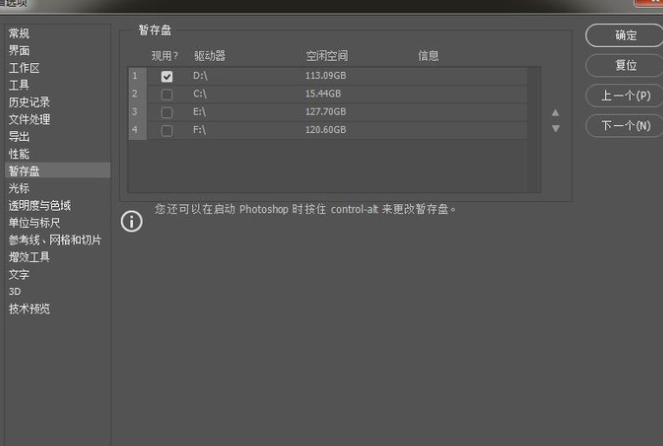Go to 技术预览 settings
The image size is (663, 446).
click(29, 309)
